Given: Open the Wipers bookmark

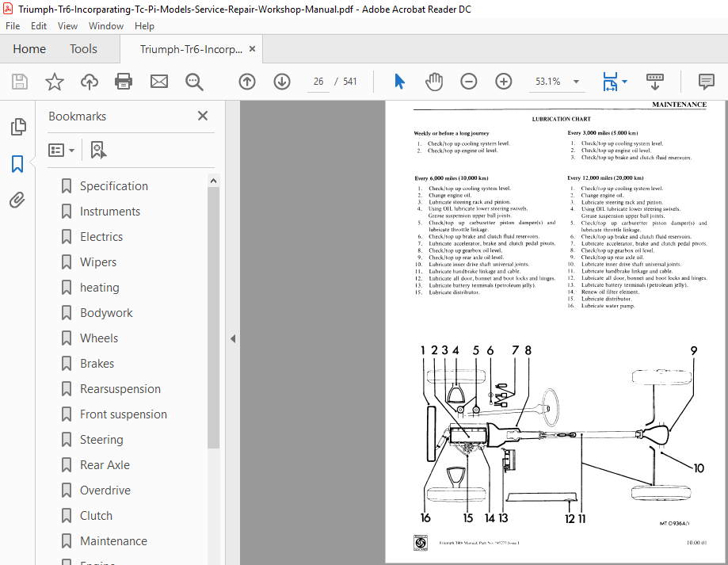Looking at the screenshot, I should pos(98,262).
